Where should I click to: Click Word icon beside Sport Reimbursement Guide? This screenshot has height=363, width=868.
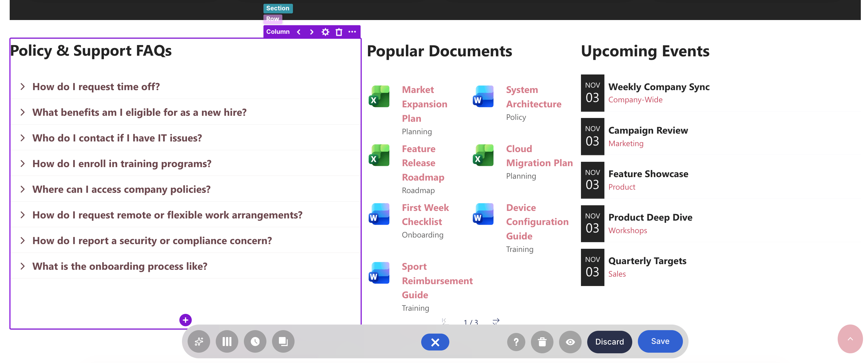click(379, 273)
